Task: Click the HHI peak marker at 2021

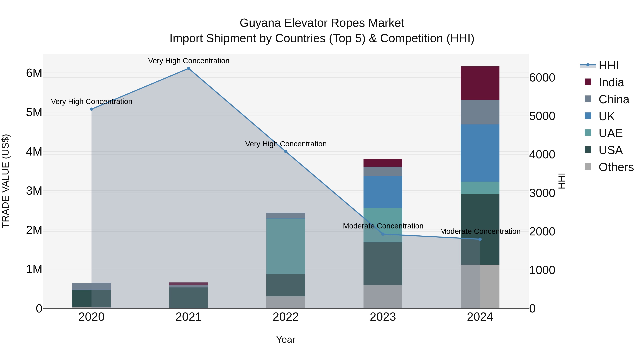Action: click(x=189, y=68)
